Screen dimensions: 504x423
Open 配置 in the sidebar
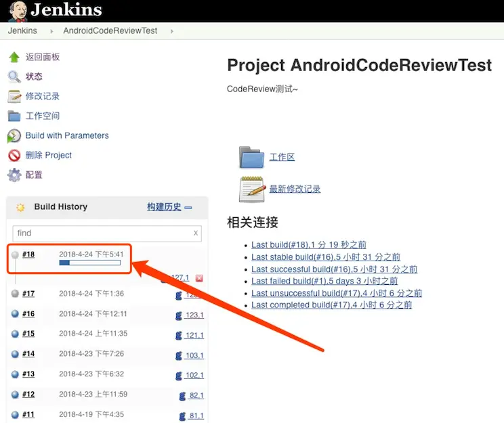(x=34, y=175)
